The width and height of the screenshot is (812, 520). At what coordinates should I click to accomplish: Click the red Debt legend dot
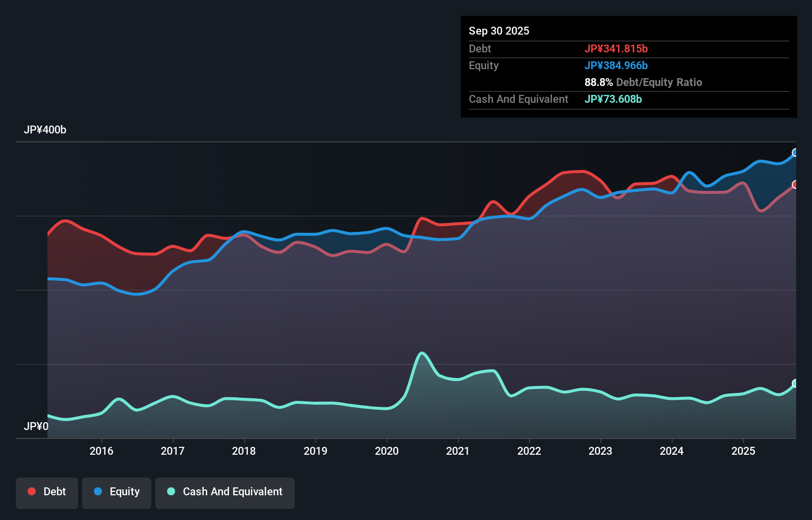click(31, 491)
